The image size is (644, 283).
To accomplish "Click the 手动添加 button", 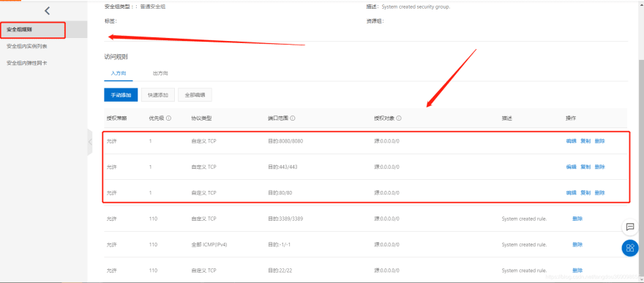I will 121,95.
